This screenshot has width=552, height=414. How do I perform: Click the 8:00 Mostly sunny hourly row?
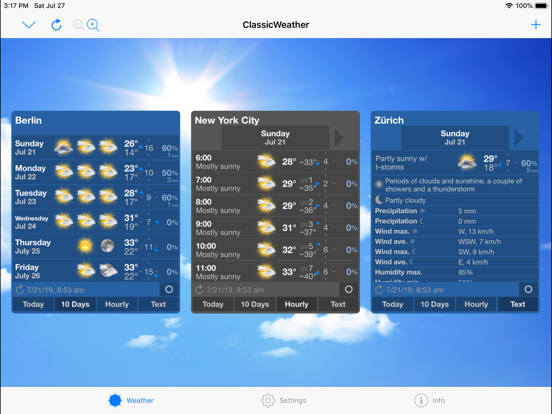(x=275, y=206)
